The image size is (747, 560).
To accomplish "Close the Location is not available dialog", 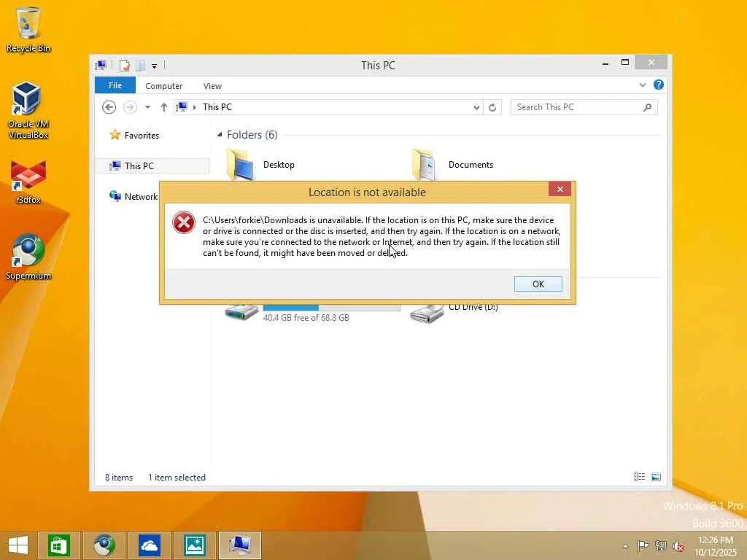I will point(560,189).
